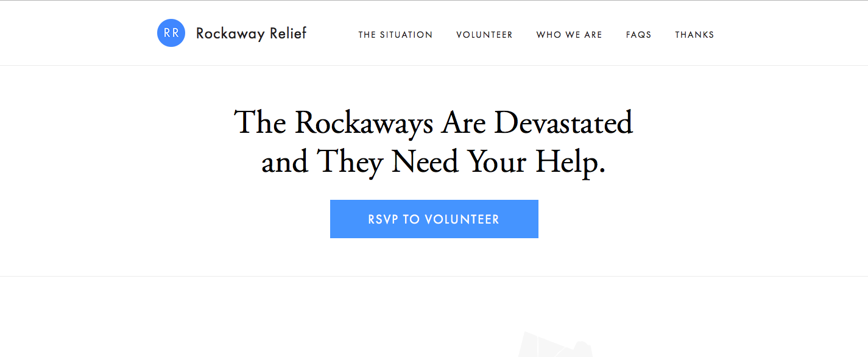Click the faint gray illustration at page bottom

click(556, 345)
